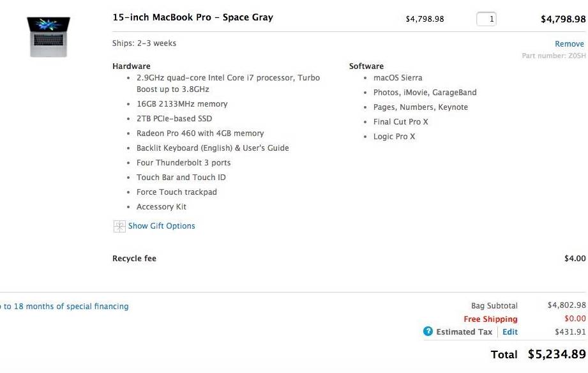Click the Hardware section heading

[x=132, y=66]
